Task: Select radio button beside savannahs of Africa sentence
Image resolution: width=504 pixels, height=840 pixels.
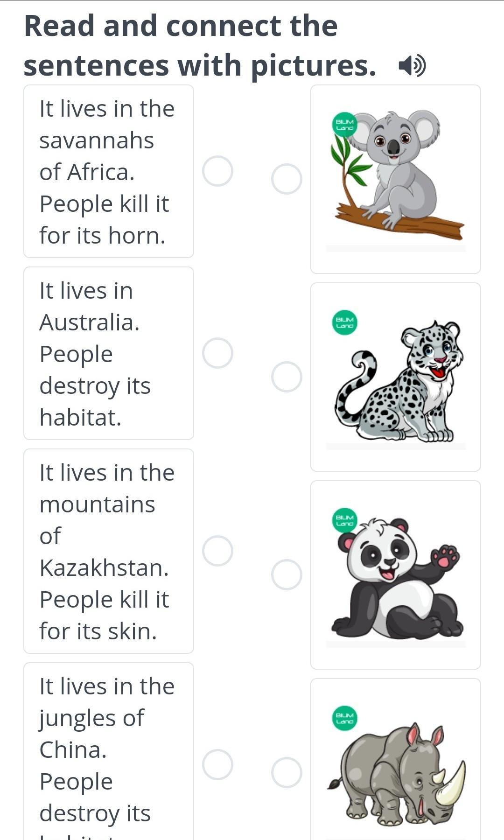Action: (217, 171)
